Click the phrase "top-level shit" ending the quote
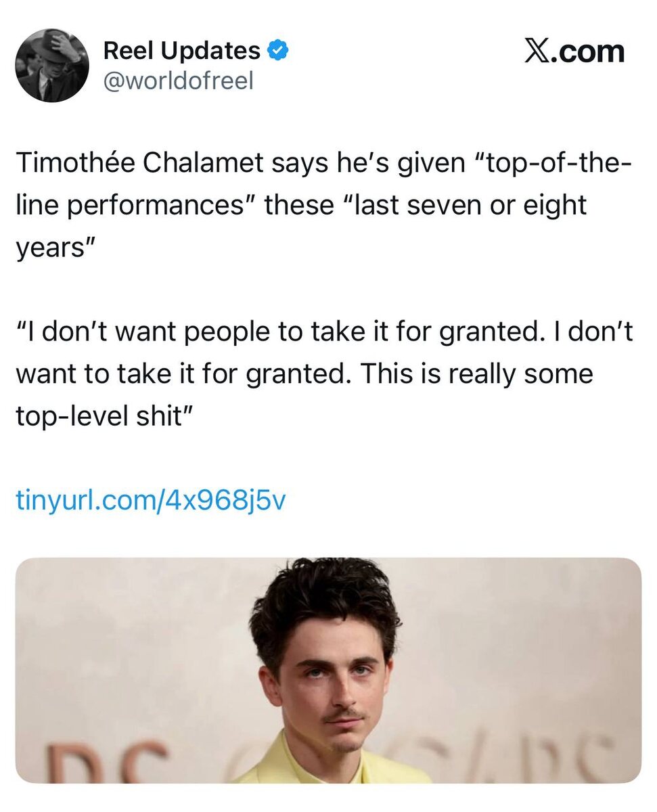The image size is (657, 812). pos(105,416)
